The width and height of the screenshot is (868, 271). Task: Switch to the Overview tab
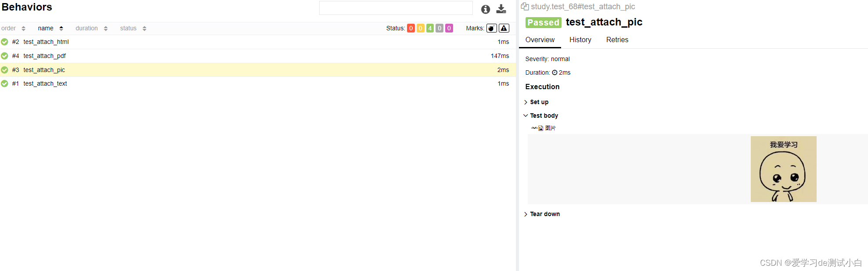pos(540,40)
